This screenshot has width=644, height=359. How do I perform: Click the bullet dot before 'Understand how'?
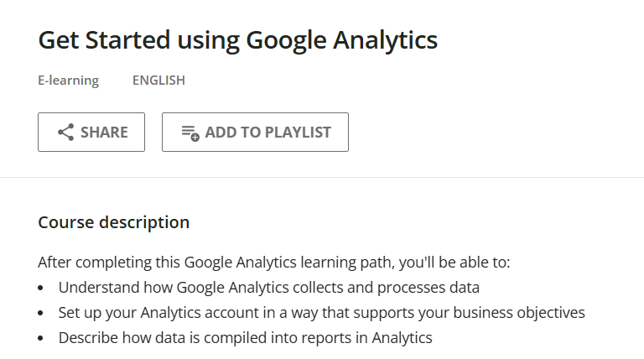pos(42,289)
